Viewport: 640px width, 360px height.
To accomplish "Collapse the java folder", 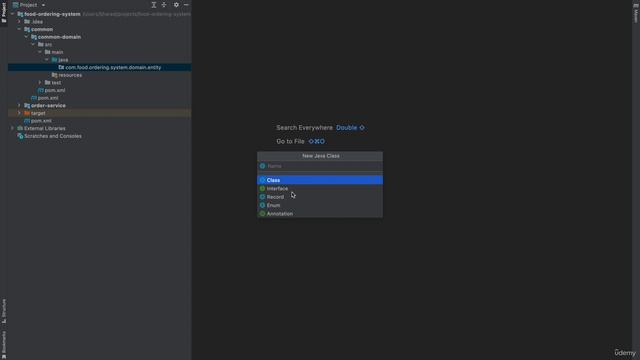I will 47,60.
